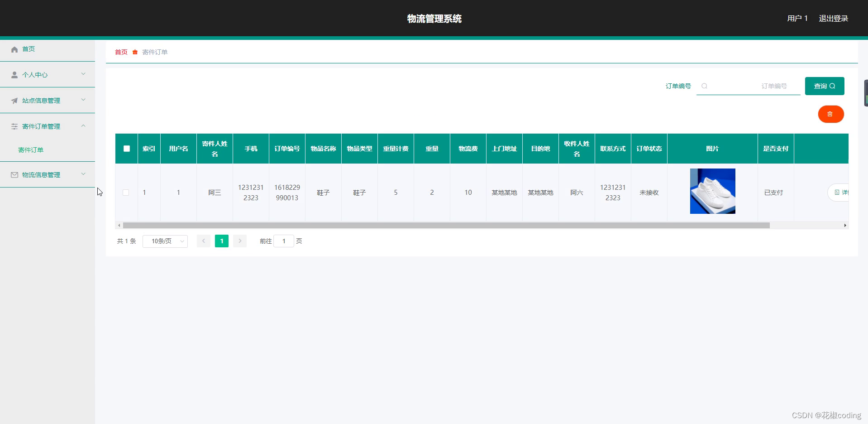Click the recipient name 阿六 cell
Screen dimensions: 868x424
577,193
